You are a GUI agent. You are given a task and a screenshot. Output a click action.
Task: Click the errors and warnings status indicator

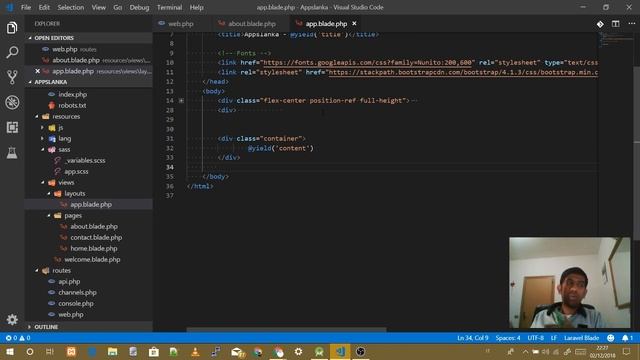click(x=18, y=338)
